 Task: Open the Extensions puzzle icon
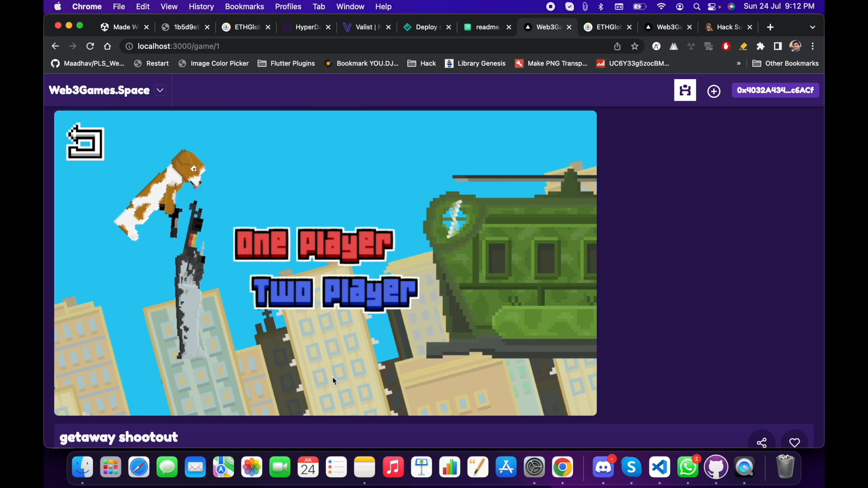(x=761, y=46)
